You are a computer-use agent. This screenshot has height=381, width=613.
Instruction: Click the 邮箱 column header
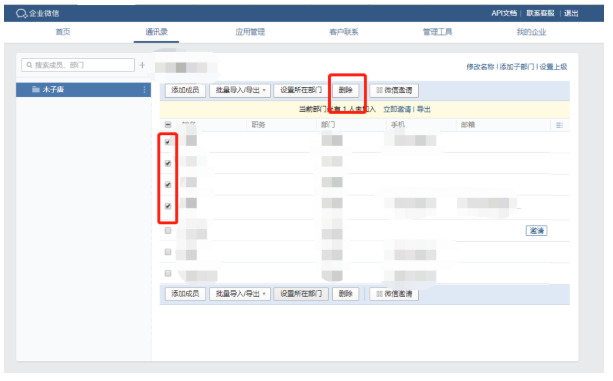pyautogui.click(x=468, y=125)
